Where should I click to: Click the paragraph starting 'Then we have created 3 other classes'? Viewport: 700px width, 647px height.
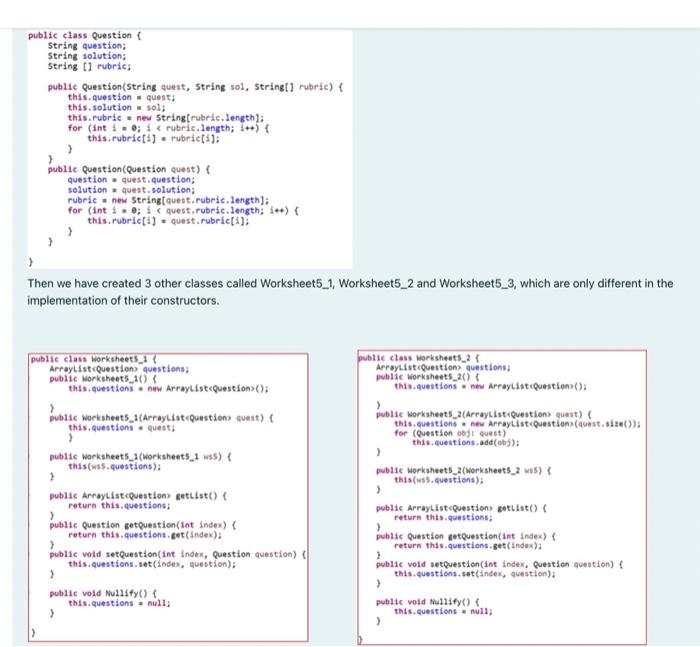coord(350,292)
